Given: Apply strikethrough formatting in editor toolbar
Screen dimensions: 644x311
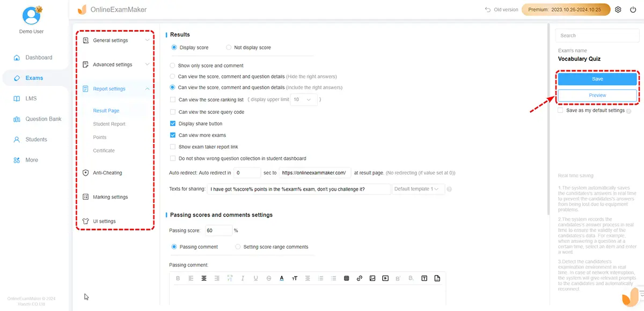Looking at the screenshot, I should 269,278.
